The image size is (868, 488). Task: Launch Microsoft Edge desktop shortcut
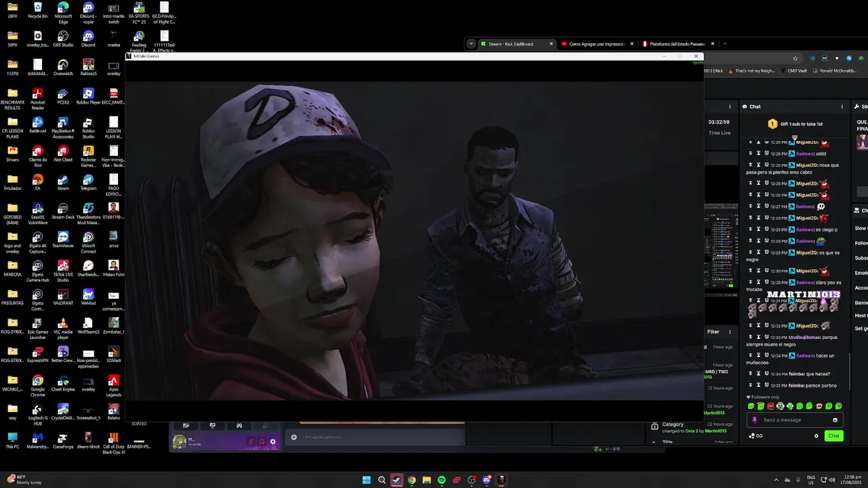click(63, 12)
